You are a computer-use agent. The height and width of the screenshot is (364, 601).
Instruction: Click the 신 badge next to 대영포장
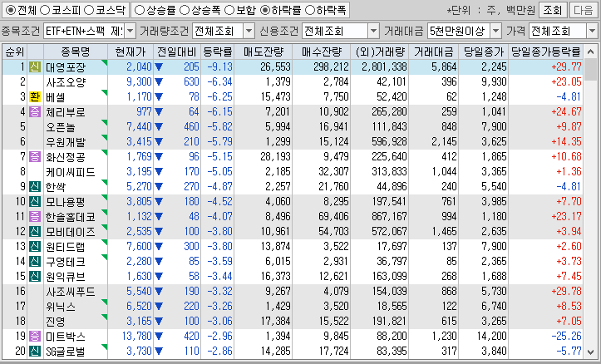tap(34, 67)
